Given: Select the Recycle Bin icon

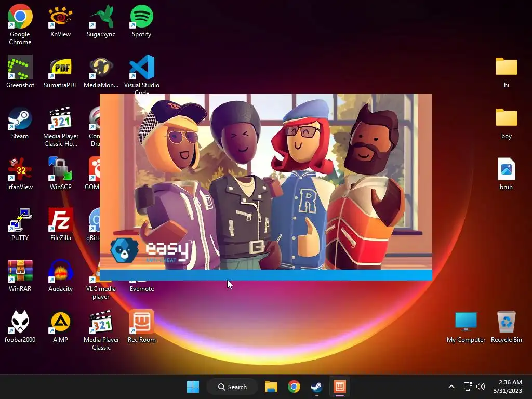Looking at the screenshot, I should click(506, 327).
